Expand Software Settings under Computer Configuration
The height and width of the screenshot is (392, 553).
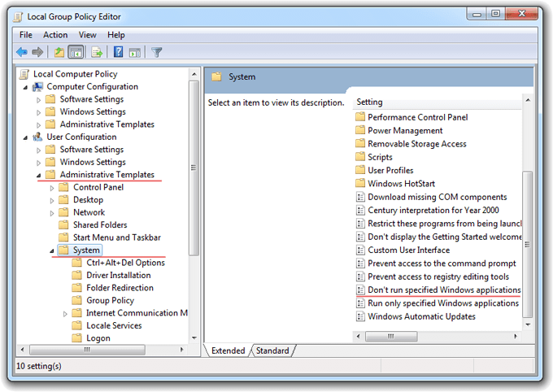39,100
